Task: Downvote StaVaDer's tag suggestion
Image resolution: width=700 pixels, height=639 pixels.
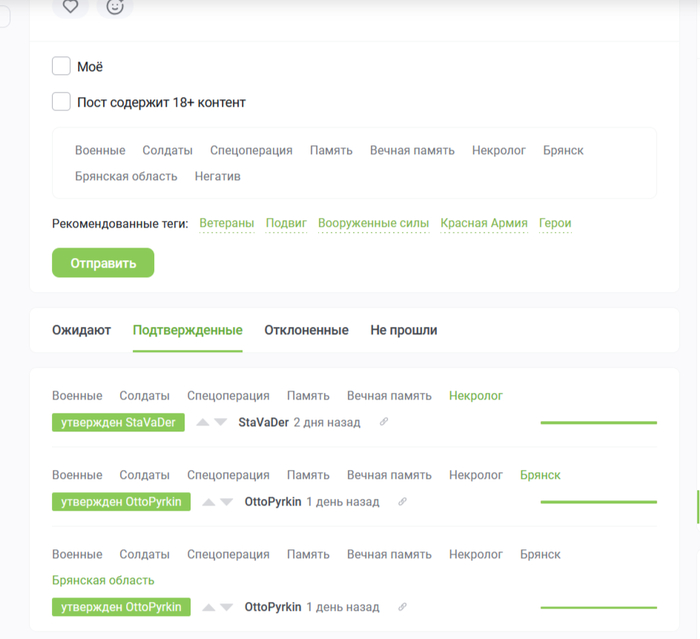Action: point(220,423)
